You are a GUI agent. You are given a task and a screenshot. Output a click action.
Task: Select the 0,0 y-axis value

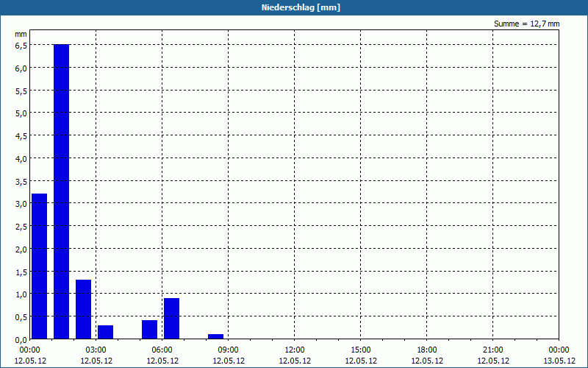21,340
